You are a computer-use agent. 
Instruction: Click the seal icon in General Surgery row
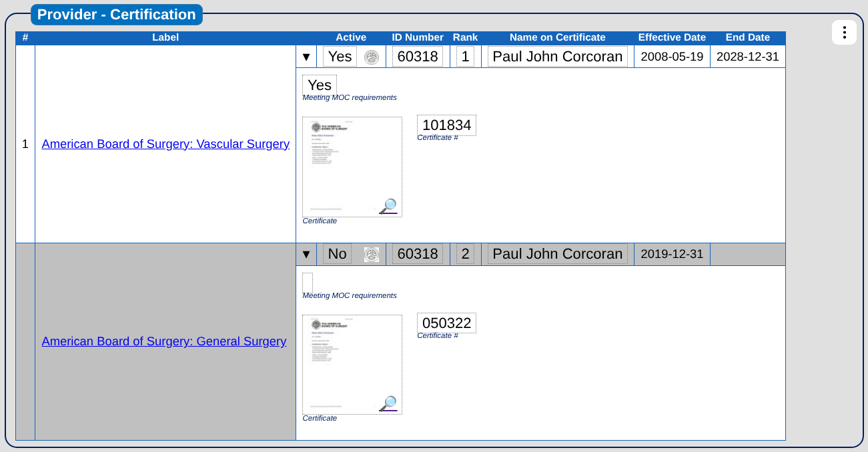[x=372, y=254]
